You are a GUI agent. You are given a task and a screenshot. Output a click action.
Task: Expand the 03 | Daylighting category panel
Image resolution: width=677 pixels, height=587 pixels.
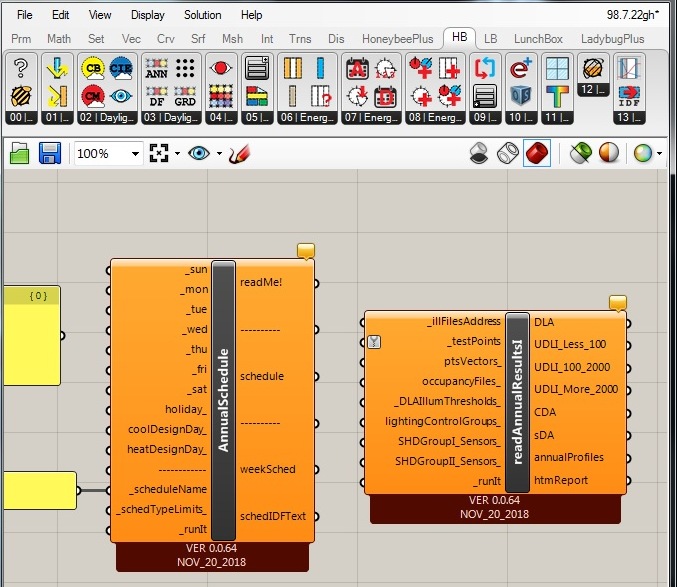[171, 117]
